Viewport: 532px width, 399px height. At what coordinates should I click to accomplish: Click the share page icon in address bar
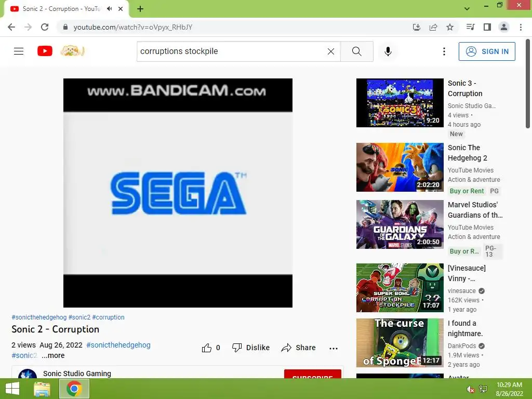(433, 27)
